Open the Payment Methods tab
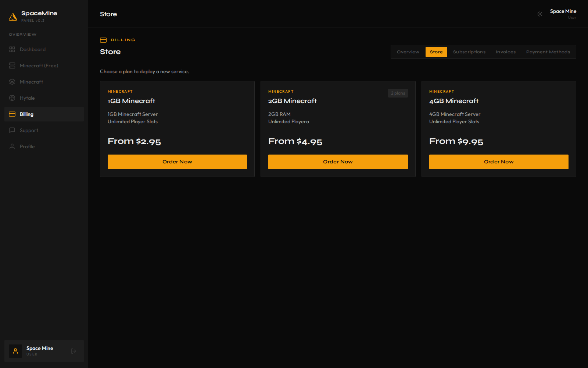588x368 pixels. coord(548,52)
